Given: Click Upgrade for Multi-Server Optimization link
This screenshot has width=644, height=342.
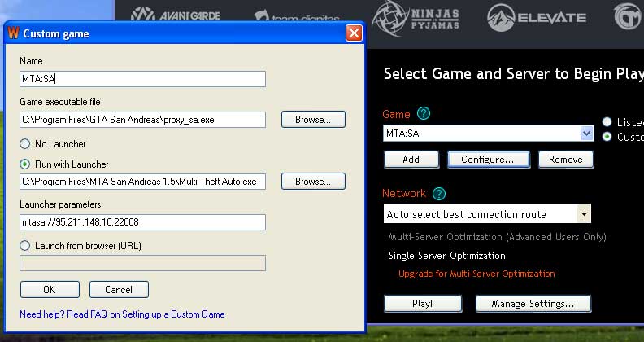Looking at the screenshot, I should click(476, 274).
